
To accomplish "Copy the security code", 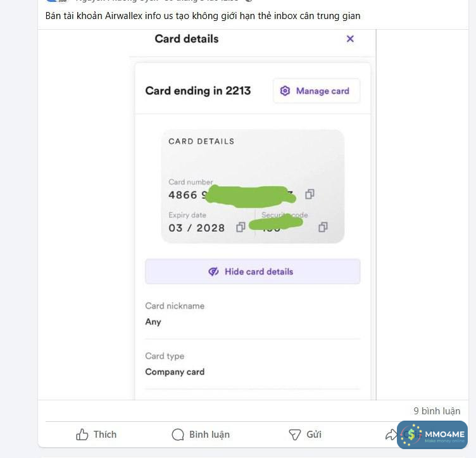I will click(x=323, y=227).
